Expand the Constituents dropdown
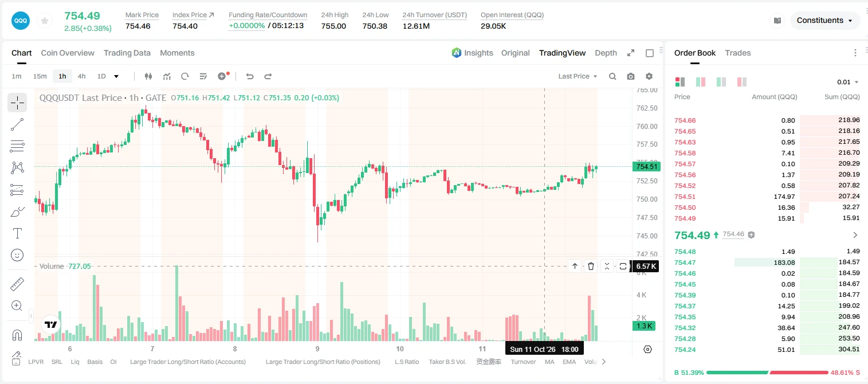 coord(824,21)
